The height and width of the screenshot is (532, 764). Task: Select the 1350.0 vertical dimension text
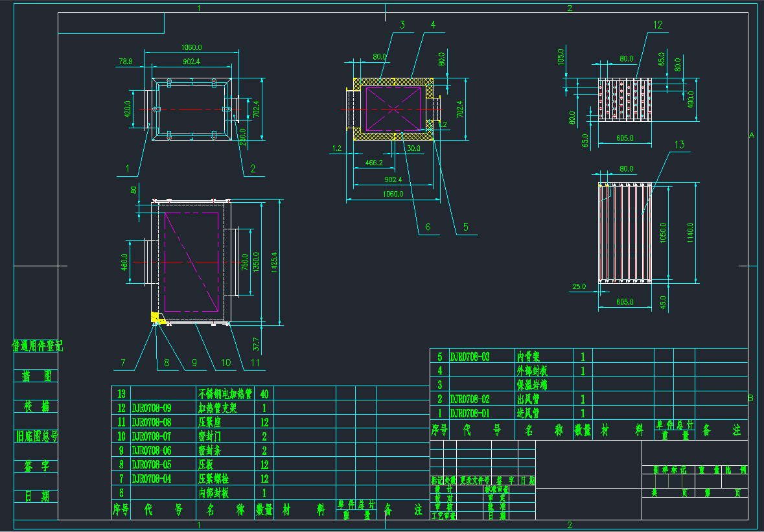pyautogui.click(x=257, y=262)
